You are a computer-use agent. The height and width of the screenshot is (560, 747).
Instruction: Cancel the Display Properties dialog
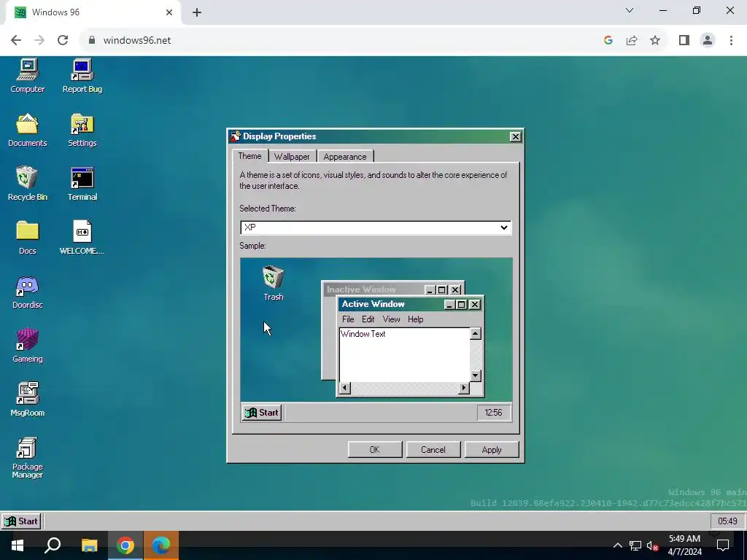point(433,450)
